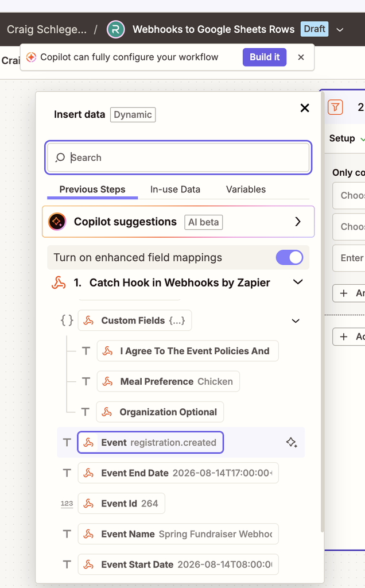Click the Copilot suggestions right arrow
This screenshot has height=588, width=365.
pos(297,222)
